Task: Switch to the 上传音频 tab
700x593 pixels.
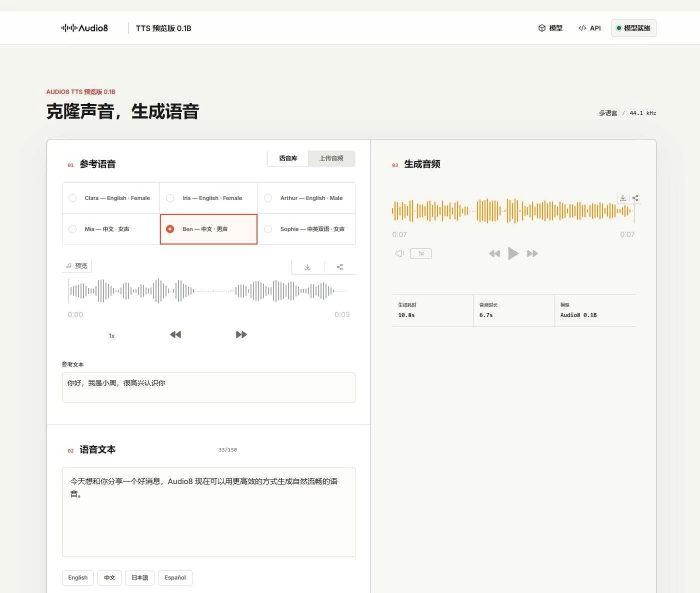Action: [331, 158]
